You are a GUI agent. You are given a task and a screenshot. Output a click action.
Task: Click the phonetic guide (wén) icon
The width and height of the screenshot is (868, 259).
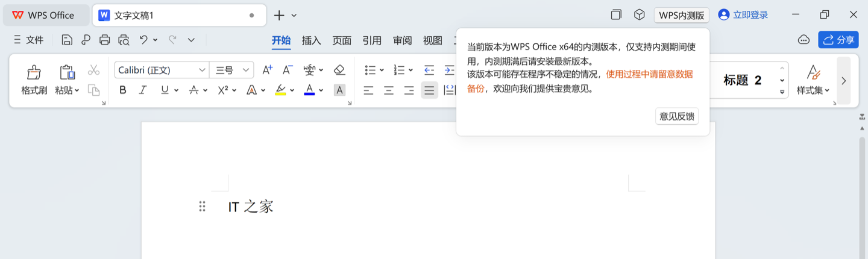click(x=309, y=70)
